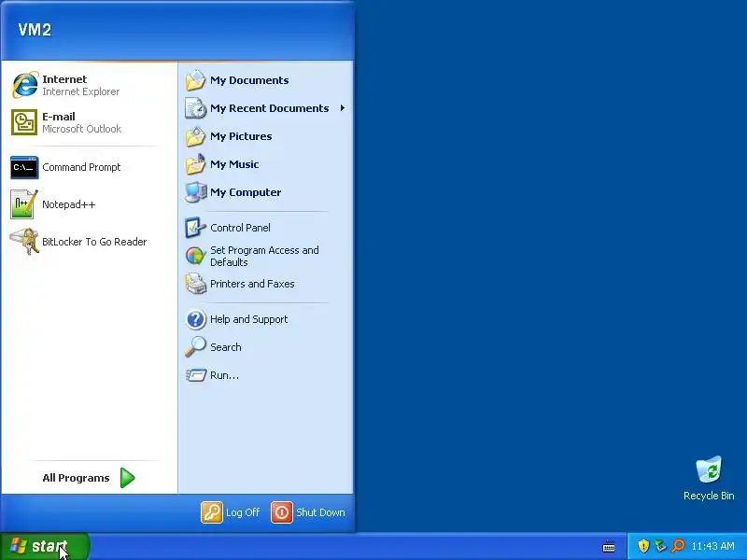Click the Search label text
747x560 pixels.
pyautogui.click(x=225, y=347)
